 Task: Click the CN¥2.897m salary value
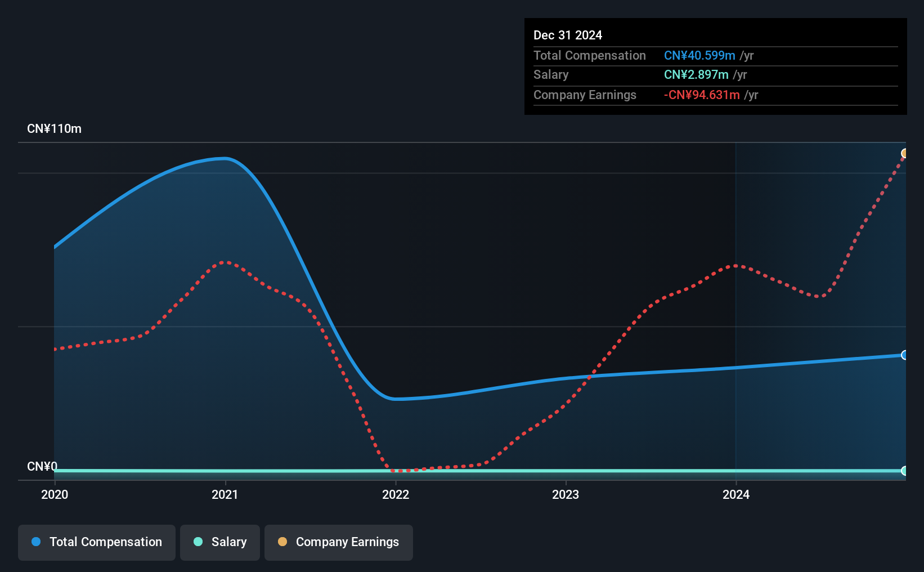[x=696, y=74]
